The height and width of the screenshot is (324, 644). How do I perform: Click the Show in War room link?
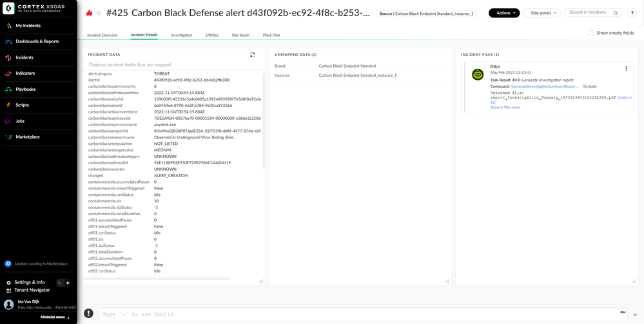click(x=505, y=107)
